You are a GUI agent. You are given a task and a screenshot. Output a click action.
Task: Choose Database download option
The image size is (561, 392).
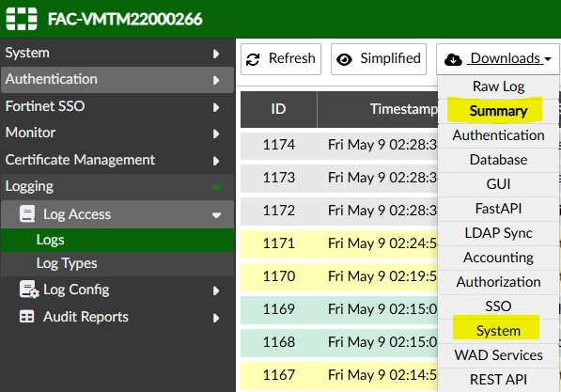point(498,160)
